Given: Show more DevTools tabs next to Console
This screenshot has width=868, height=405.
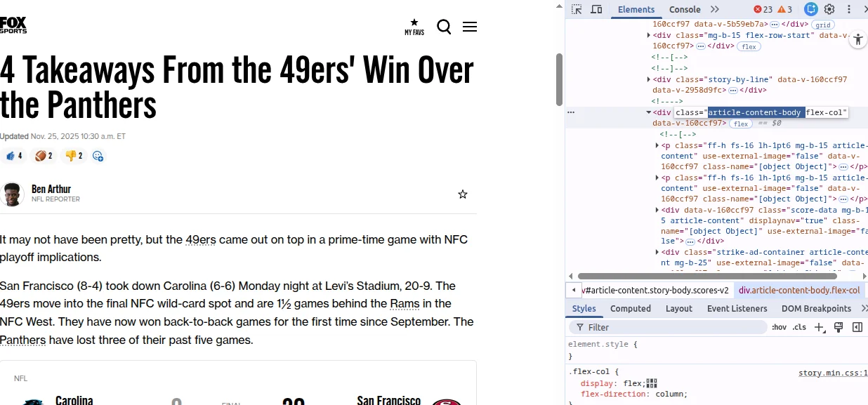Looking at the screenshot, I should click(x=715, y=9).
